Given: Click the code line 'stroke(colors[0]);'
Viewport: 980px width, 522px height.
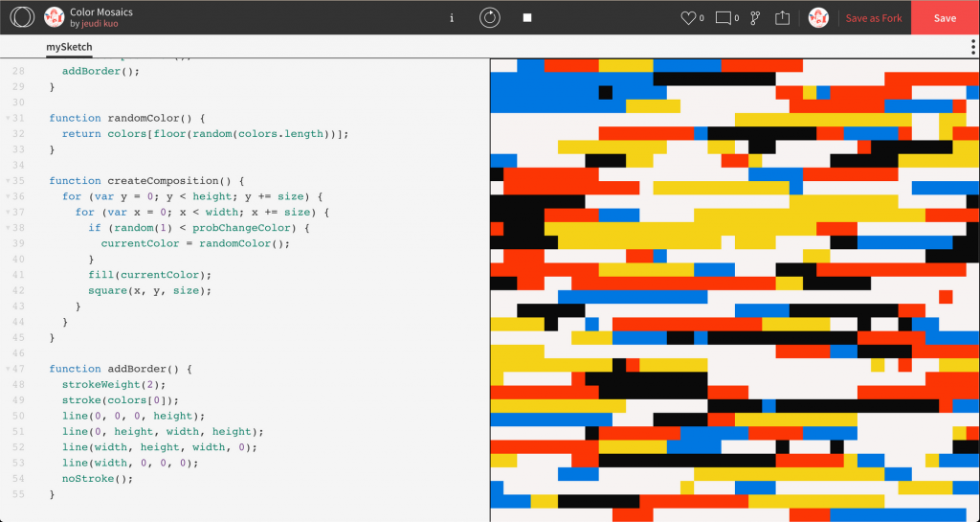Looking at the screenshot, I should [121, 400].
